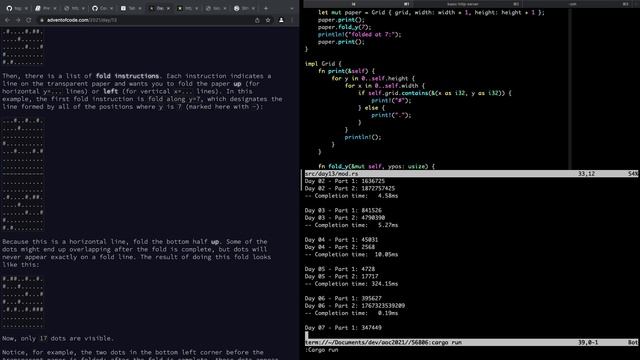Place cursor on 'impl Grid {' line
This screenshot has height=360, width=640.
pos(323,64)
